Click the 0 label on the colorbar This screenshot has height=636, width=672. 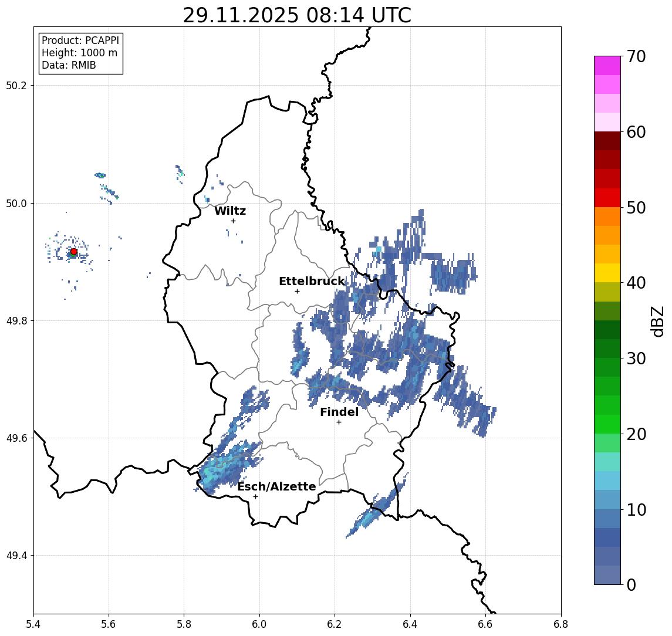(632, 584)
